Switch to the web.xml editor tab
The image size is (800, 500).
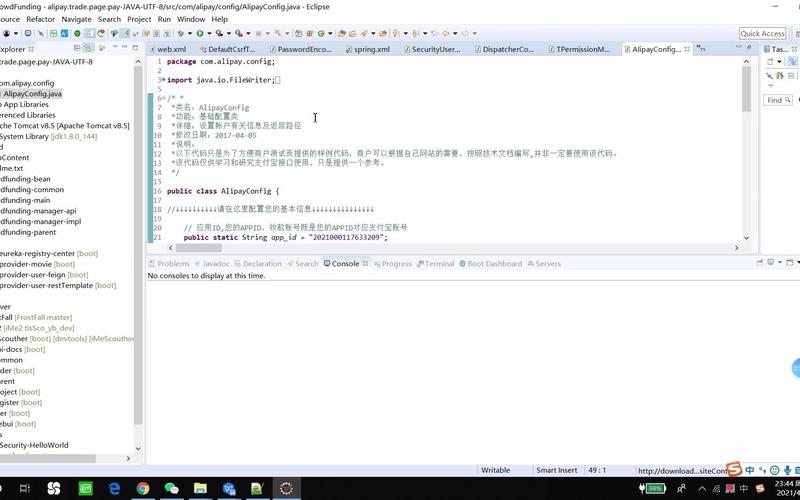(x=167, y=49)
